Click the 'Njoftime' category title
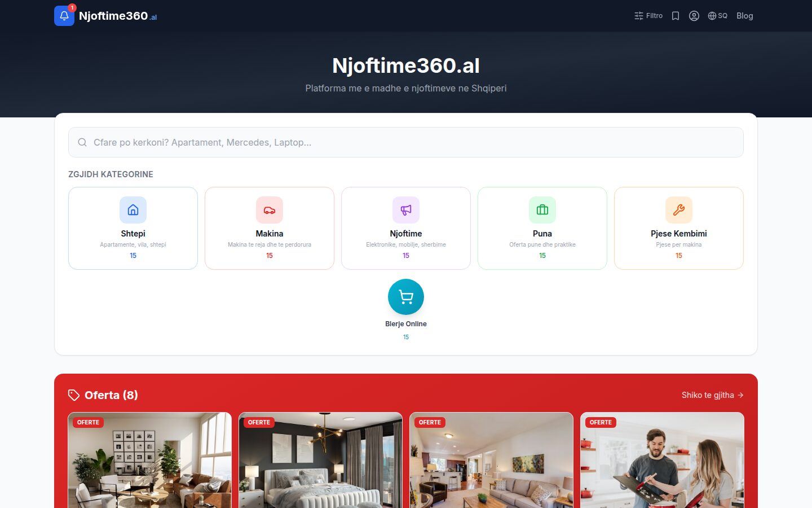Image resolution: width=812 pixels, height=508 pixels. click(x=406, y=234)
